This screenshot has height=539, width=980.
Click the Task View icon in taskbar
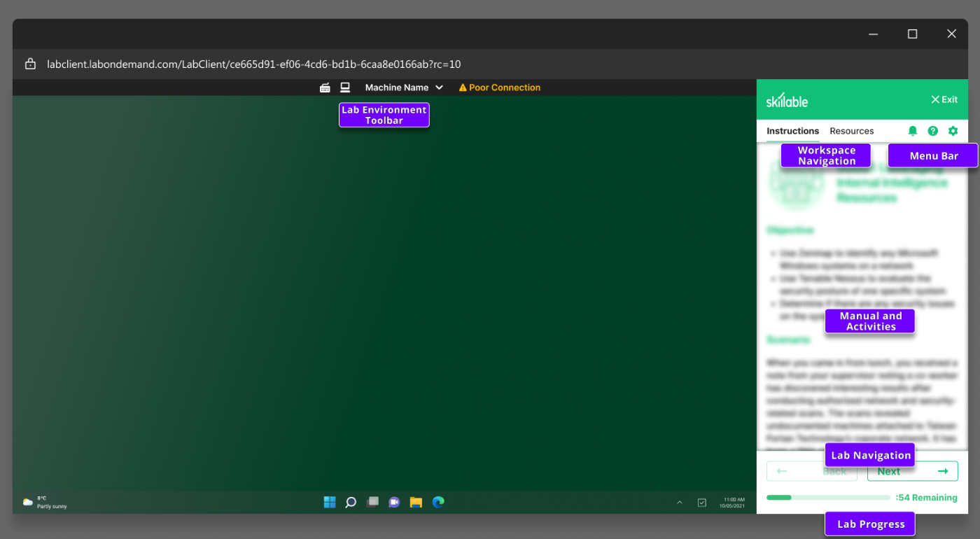click(373, 502)
